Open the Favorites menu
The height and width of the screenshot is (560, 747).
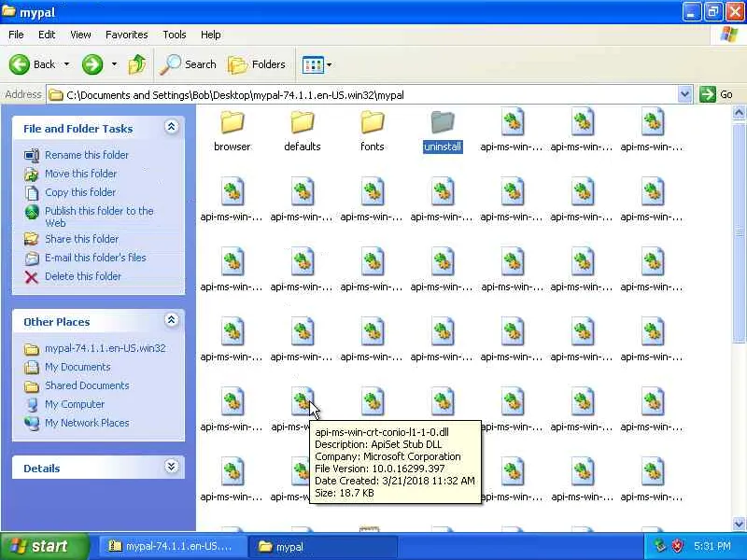127,35
